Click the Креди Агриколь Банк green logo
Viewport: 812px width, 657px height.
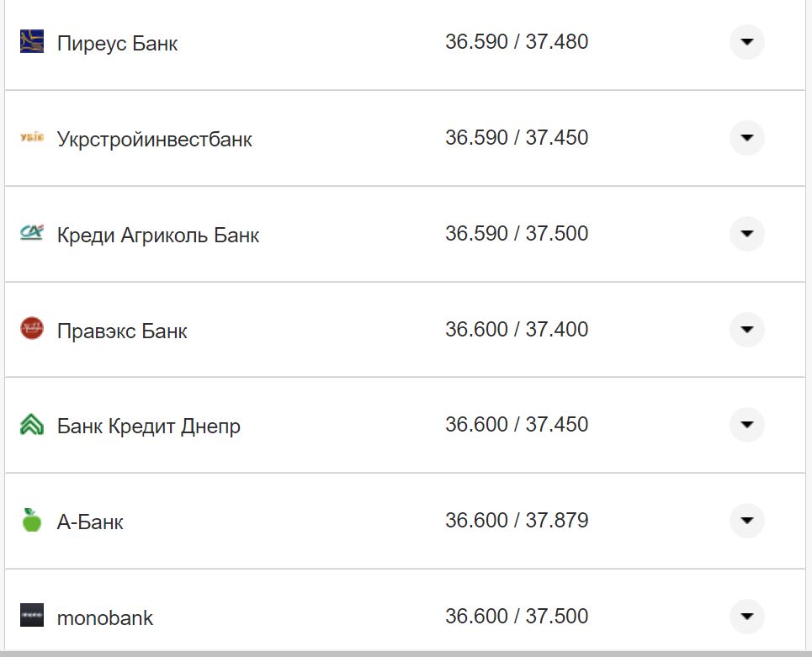[x=30, y=233]
